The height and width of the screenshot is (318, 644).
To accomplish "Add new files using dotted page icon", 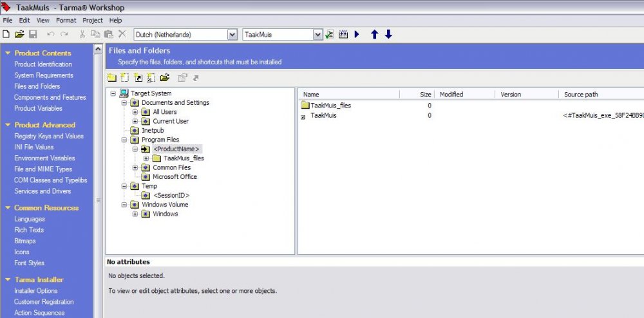I will (125, 77).
